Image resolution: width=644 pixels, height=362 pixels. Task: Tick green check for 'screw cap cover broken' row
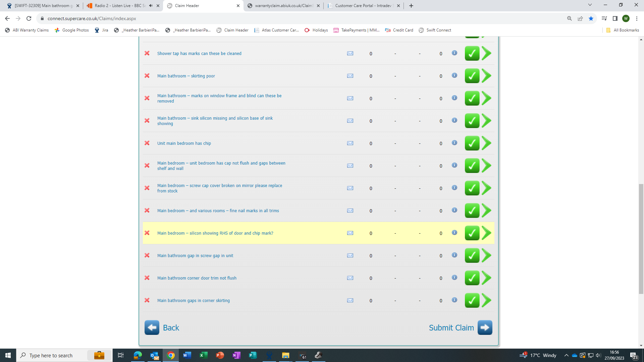point(472,188)
